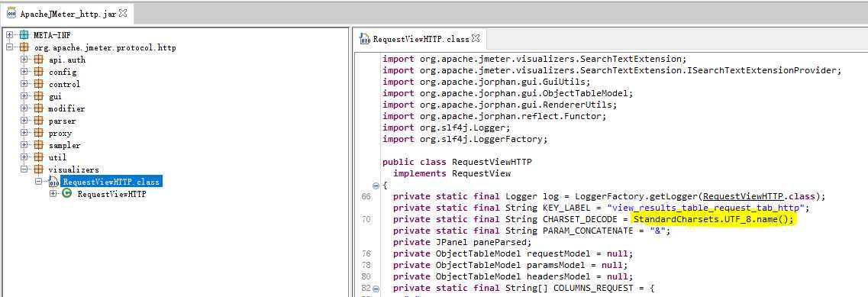Select the modifier tree item
The height and width of the screenshot is (297, 868).
(x=66, y=108)
